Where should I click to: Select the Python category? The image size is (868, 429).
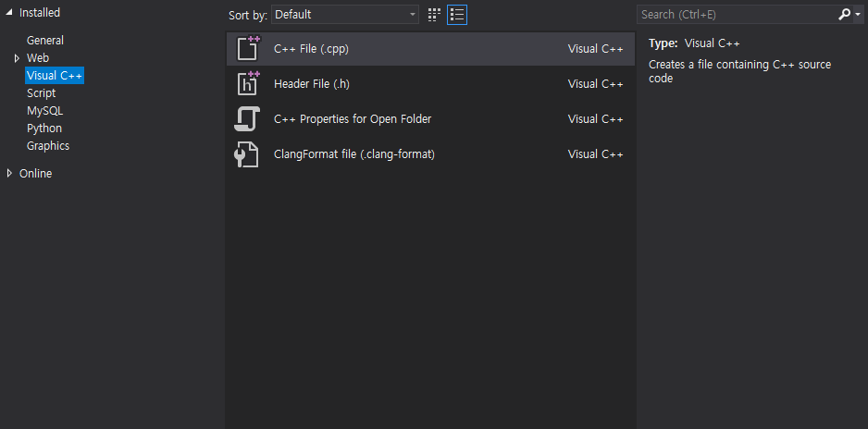(x=44, y=129)
